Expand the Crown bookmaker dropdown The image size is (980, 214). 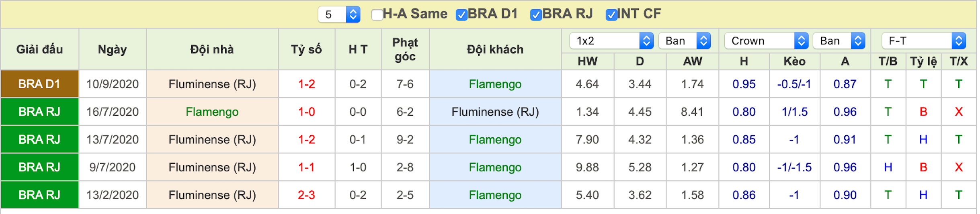click(x=766, y=41)
